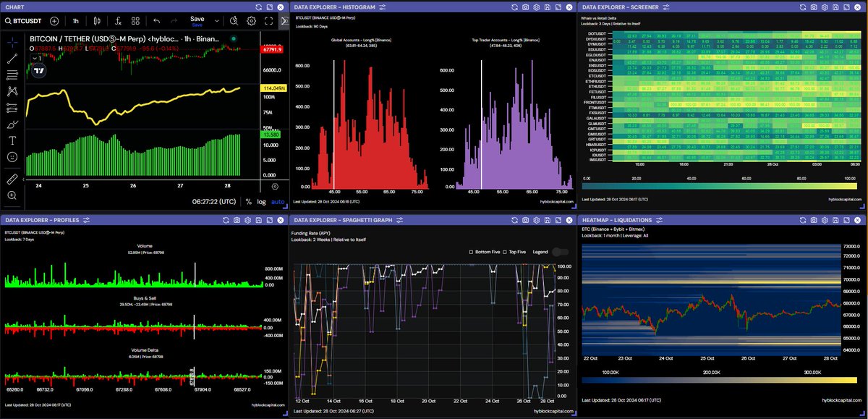868x419 pixels.
Task: Tick the Top Five checkbox
Action: (505, 252)
